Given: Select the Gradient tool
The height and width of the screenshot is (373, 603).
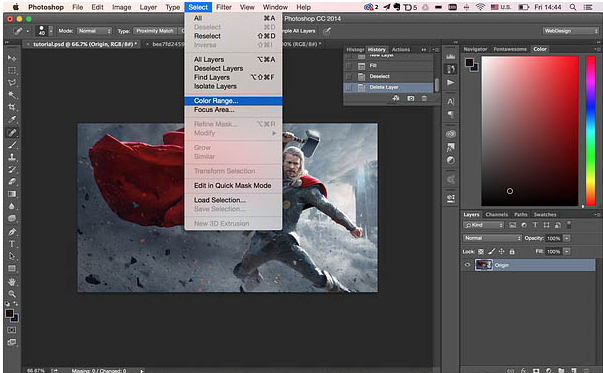Looking at the screenshot, I should pyautogui.click(x=12, y=194).
